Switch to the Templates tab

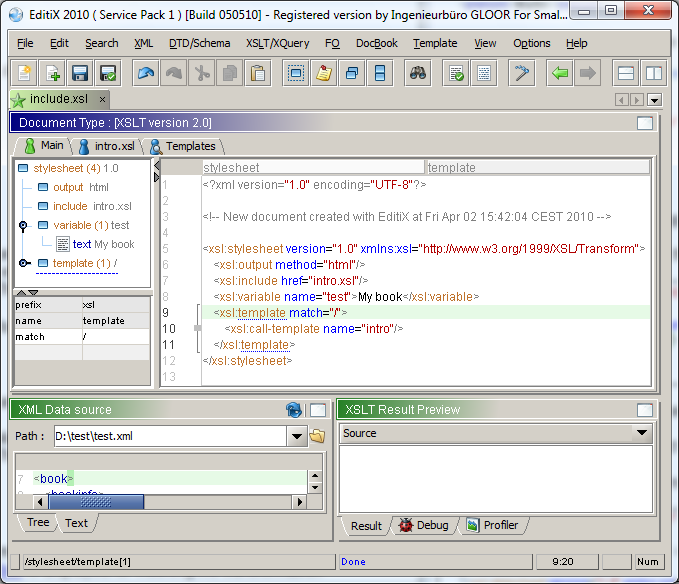(x=183, y=146)
